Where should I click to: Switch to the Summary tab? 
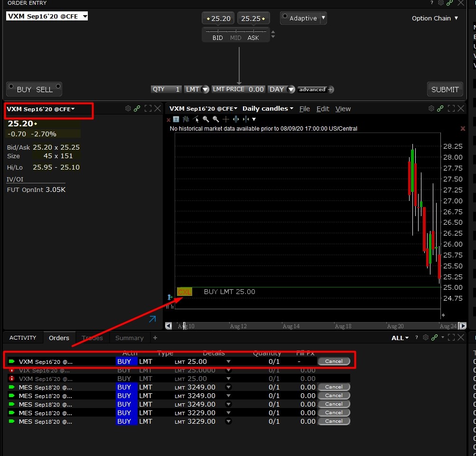[129, 338]
